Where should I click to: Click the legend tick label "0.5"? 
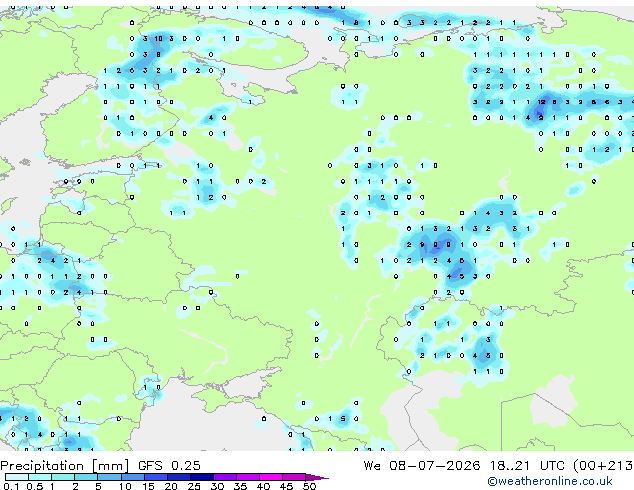[x=35, y=486]
